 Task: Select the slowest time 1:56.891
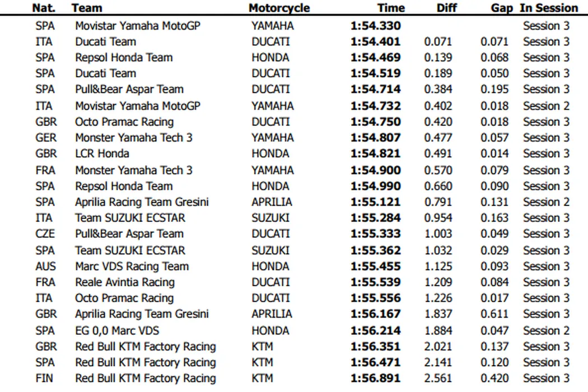tap(375, 379)
